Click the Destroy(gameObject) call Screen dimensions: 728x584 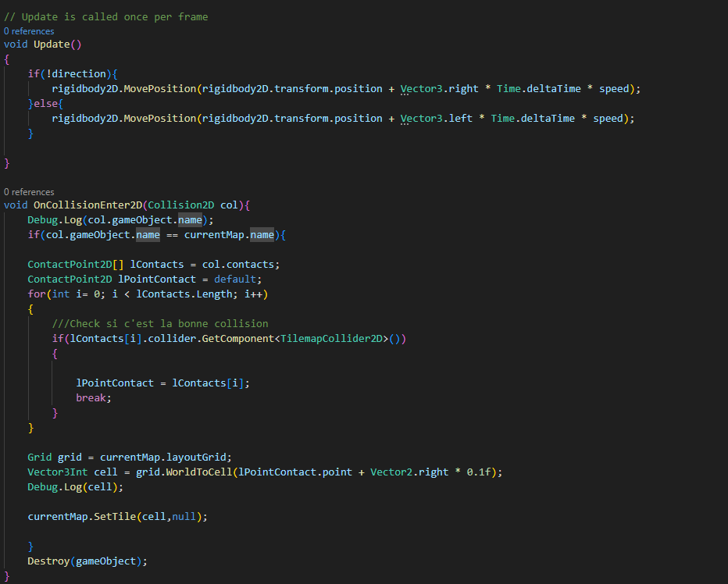coord(87,561)
